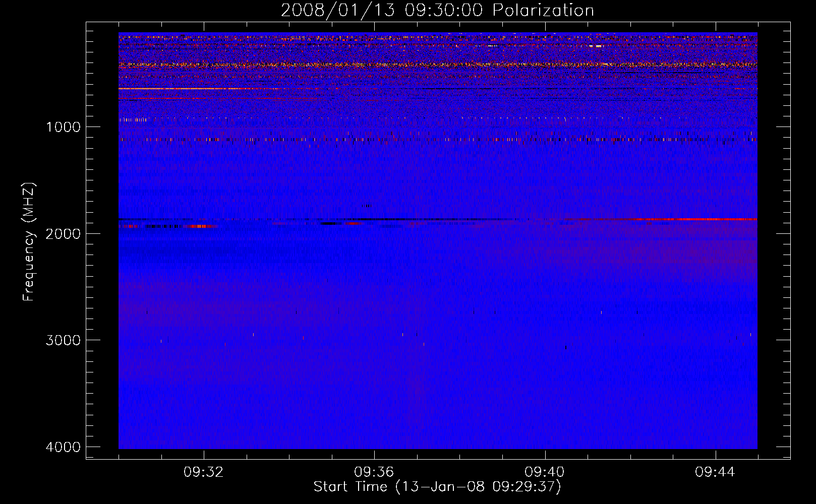Click the 2000 frequency tick label

(64, 234)
